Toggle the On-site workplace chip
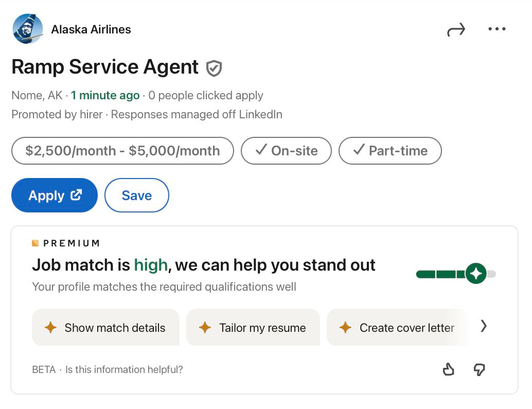Image resolution: width=532 pixels, height=409 pixels. (x=286, y=151)
